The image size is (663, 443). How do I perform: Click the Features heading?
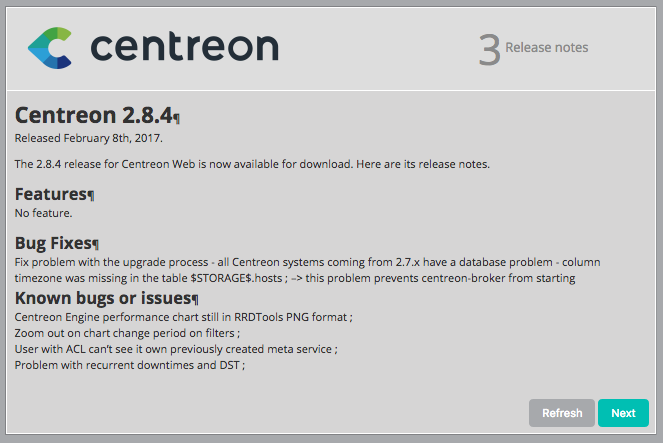click(50, 194)
